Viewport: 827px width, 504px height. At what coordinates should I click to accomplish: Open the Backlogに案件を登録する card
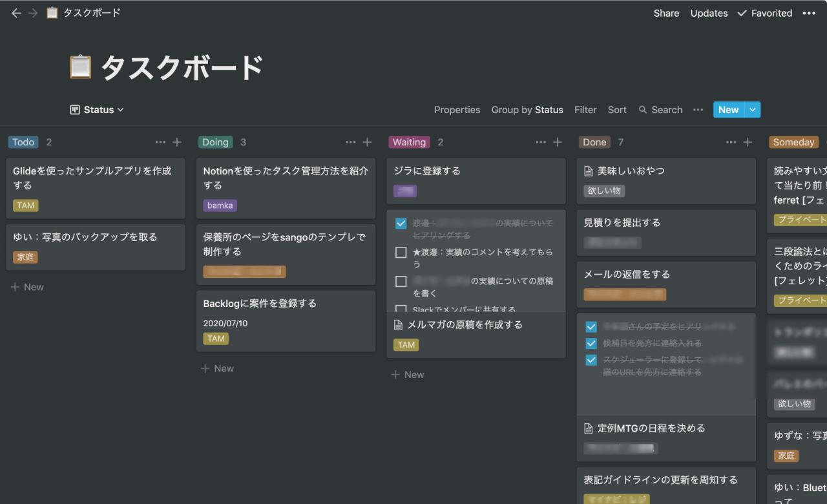tap(286, 321)
